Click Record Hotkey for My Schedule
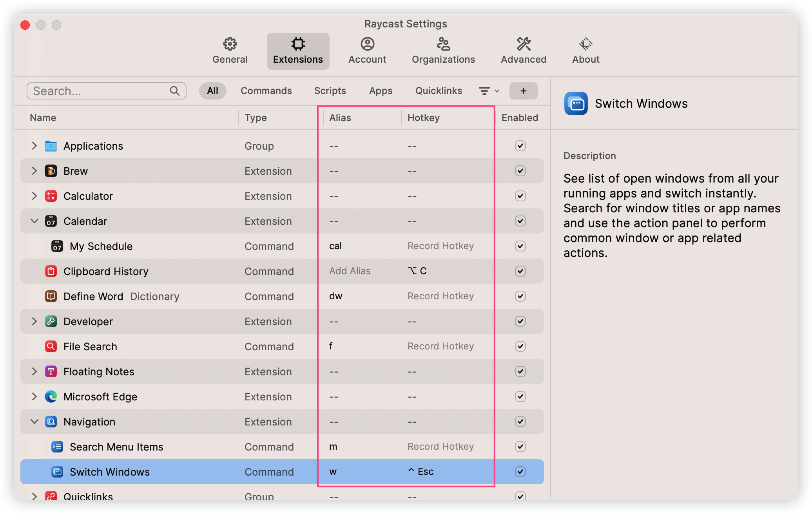Screen dimensions: 812x514 tap(440, 246)
